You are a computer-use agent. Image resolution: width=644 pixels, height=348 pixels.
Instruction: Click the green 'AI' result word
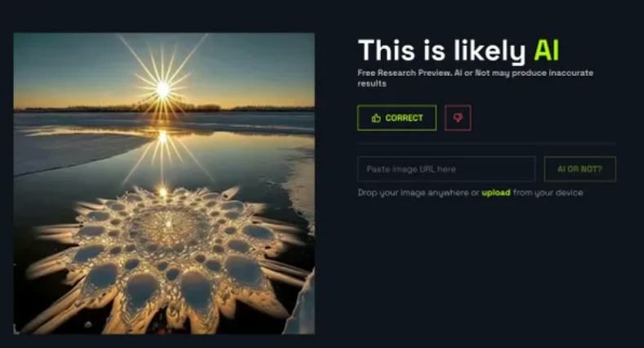[546, 50]
